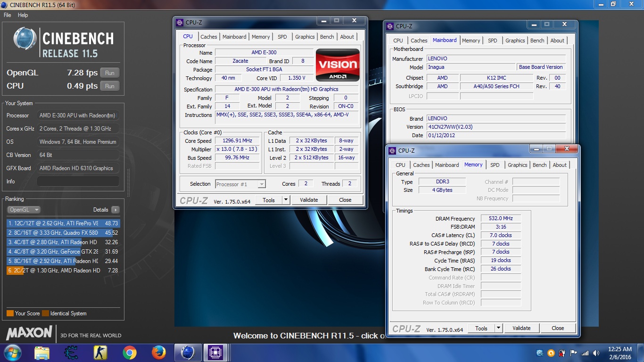Select SPD tab in the Memory window
Viewport: 644px width, 362px height.
coord(495,165)
